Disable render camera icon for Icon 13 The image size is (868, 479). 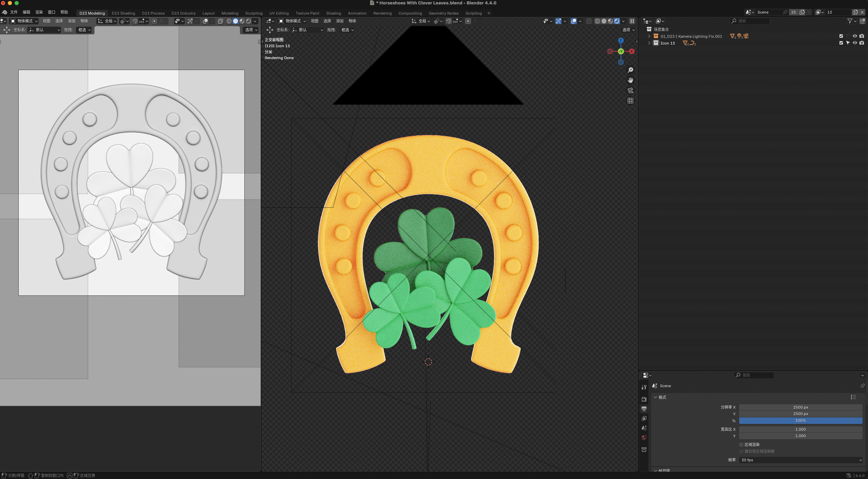pyautogui.click(x=862, y=43)
